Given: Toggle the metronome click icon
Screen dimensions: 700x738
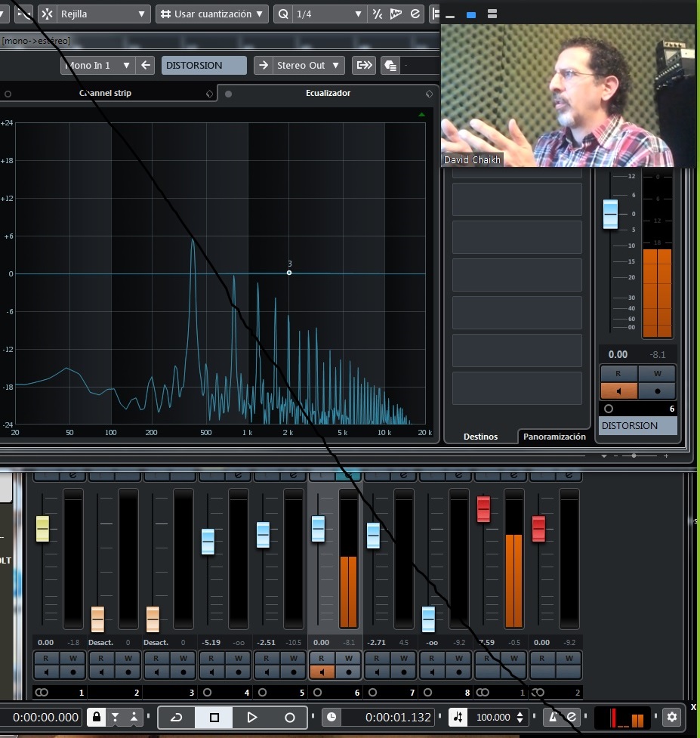Looking at the screenshot, I should tap(554, 717).
